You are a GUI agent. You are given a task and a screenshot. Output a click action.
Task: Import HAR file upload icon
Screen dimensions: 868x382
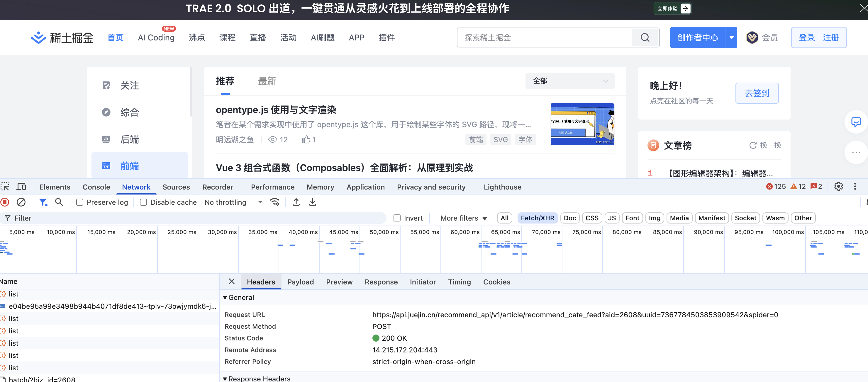pyautogui.click(x=296, y=202)
